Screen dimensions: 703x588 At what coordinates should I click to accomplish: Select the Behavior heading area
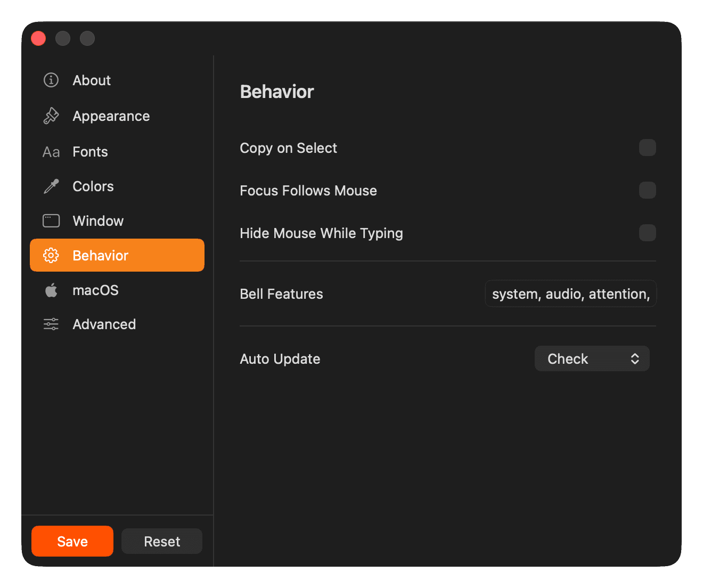point(277,91)
